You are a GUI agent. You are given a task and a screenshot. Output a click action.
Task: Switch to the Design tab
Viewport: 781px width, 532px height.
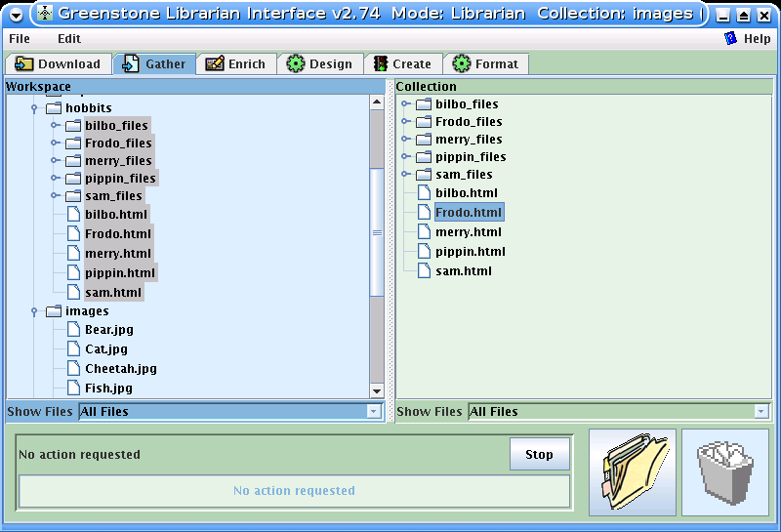click(x=319, y=64)
